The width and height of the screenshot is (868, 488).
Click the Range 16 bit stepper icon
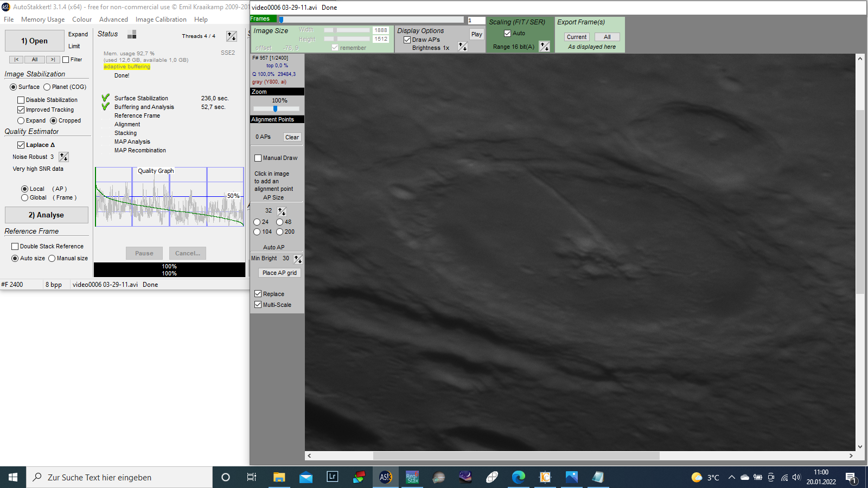[544, 47]
